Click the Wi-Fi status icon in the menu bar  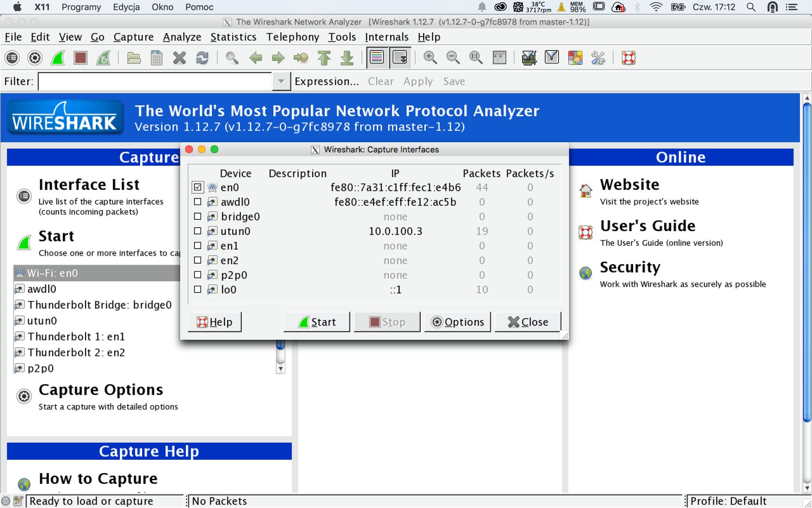(x=656, y=7)
